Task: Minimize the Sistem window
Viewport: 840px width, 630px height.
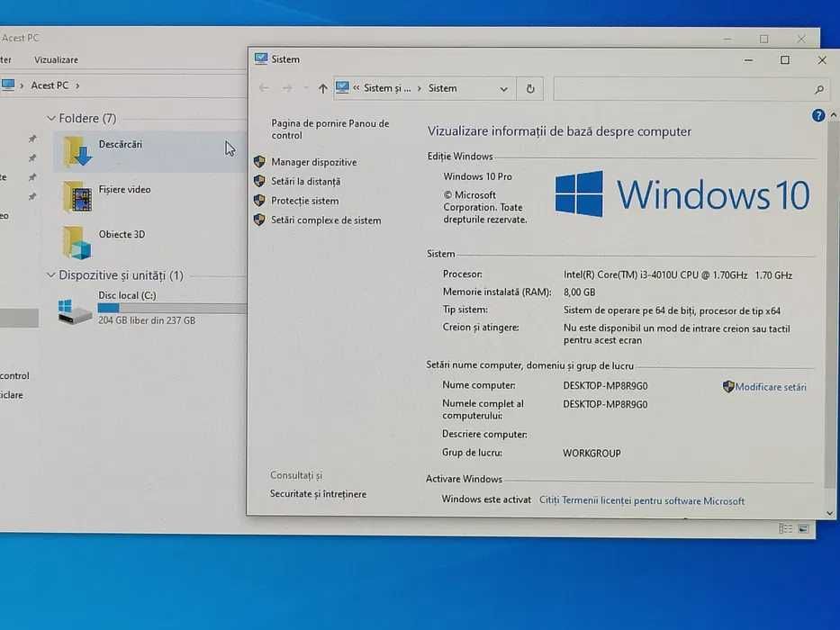Action: [748, 60]
